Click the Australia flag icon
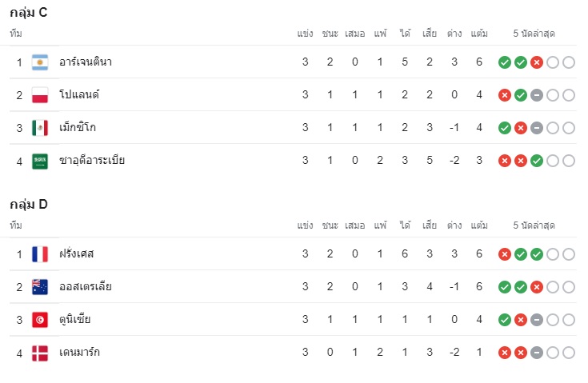The height and width of the screenshot is (383, 588). [x=40, y=287]
